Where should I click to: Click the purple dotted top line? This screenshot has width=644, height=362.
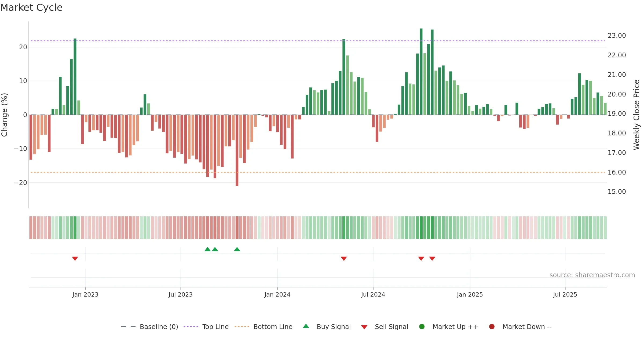click(318, 41)
